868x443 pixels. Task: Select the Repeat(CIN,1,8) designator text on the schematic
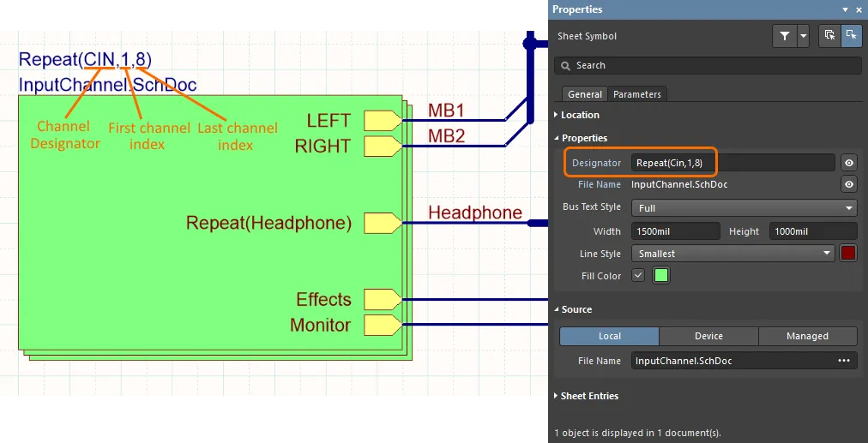coord(85,60)
